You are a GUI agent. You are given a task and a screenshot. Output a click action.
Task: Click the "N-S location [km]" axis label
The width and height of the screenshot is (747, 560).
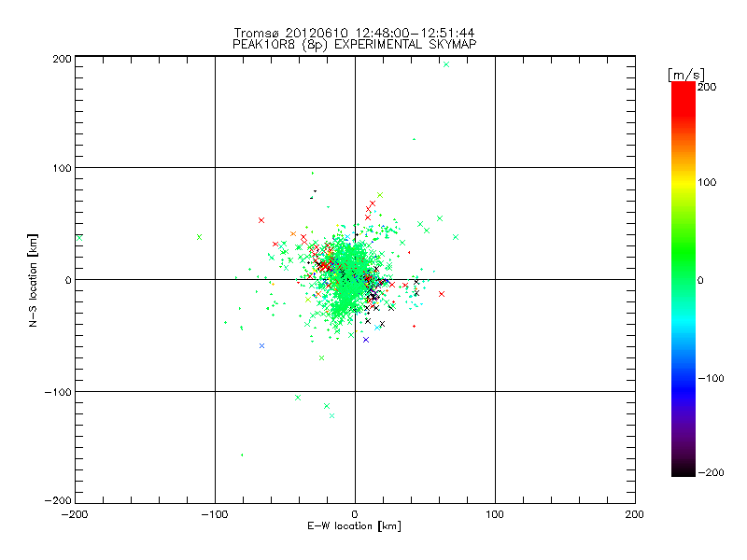coord(33,280)
